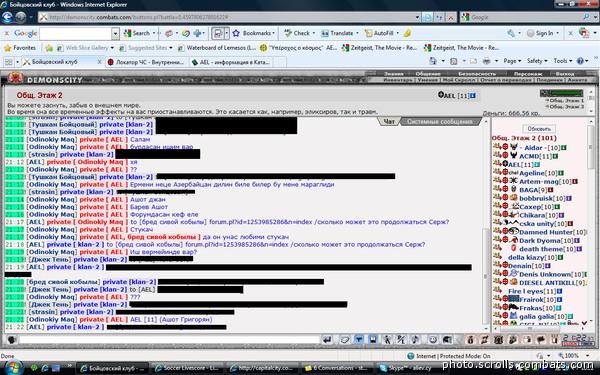Expand the Page menu dropdown

pyautogui.click(x=512, y=61)
